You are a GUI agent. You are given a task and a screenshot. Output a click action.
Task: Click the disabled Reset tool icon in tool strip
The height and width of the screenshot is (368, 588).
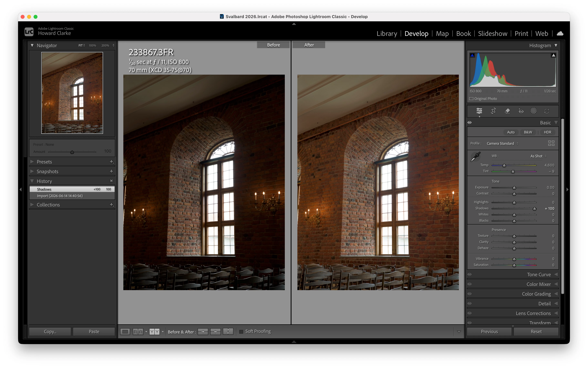tap(547, 111)
